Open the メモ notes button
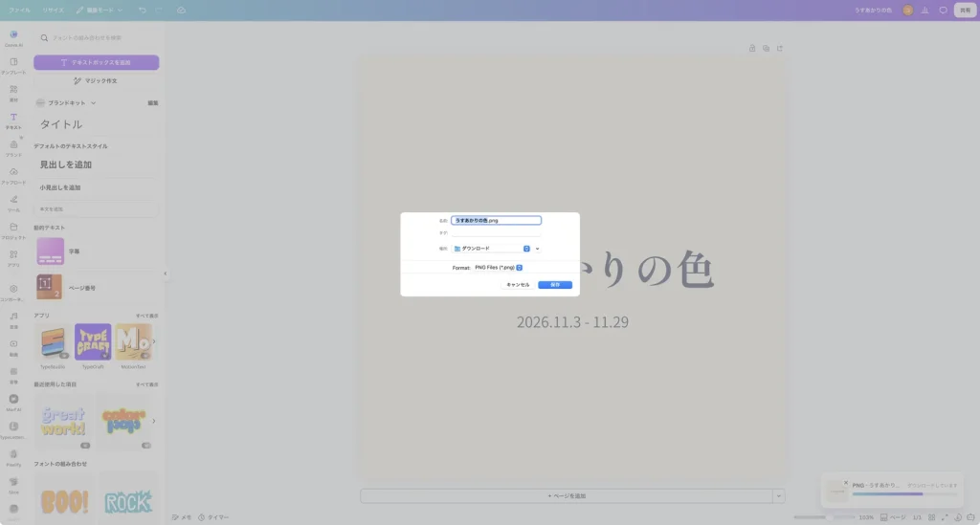The width and height of the screenshot is (980, 525). pos(182,517)
